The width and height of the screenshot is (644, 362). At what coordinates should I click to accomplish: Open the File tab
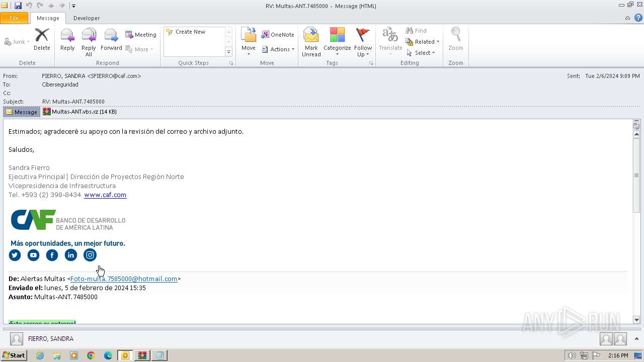[x=14, y=18]
